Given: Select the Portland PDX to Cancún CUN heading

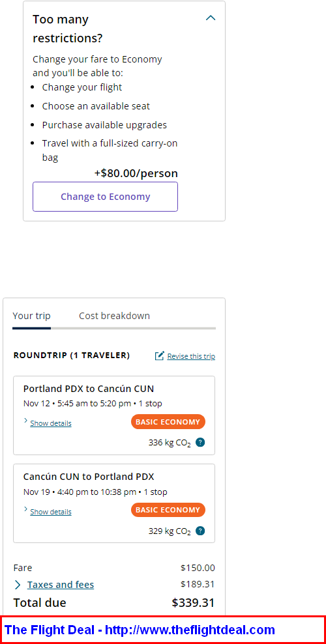Looking at the screenshot, I should point(89,389).
